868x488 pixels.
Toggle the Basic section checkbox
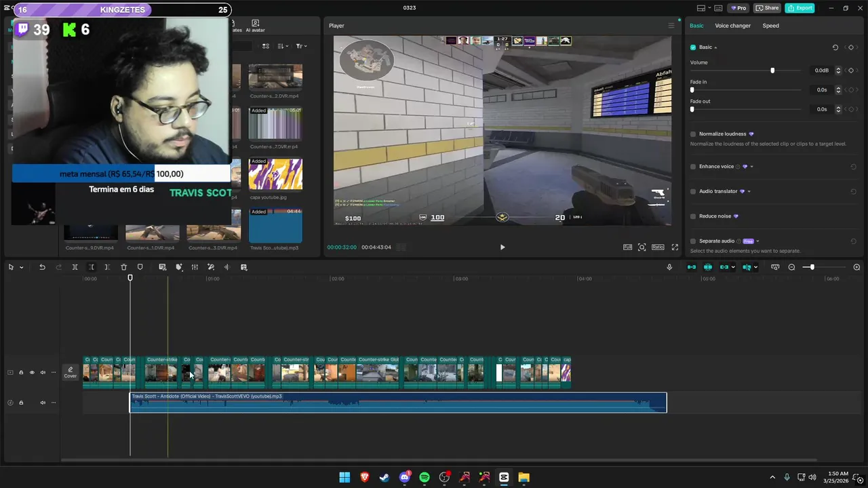tap(693, 47)
